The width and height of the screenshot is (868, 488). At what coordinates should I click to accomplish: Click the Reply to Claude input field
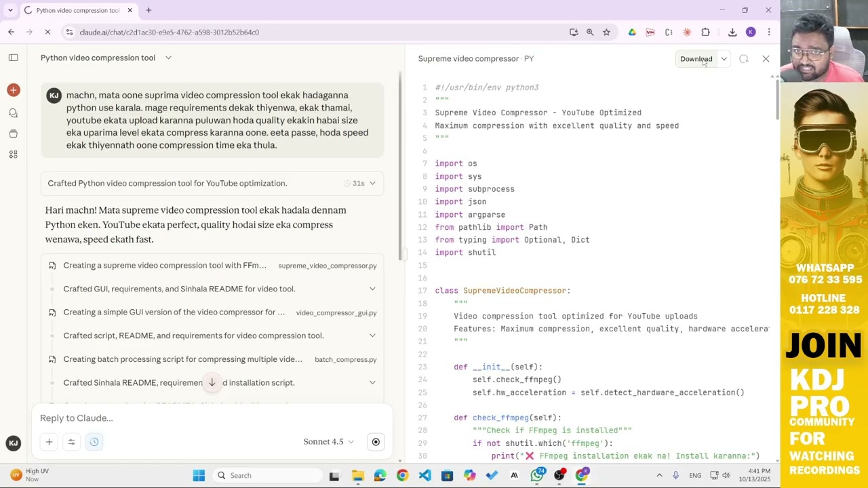point(212,418)
